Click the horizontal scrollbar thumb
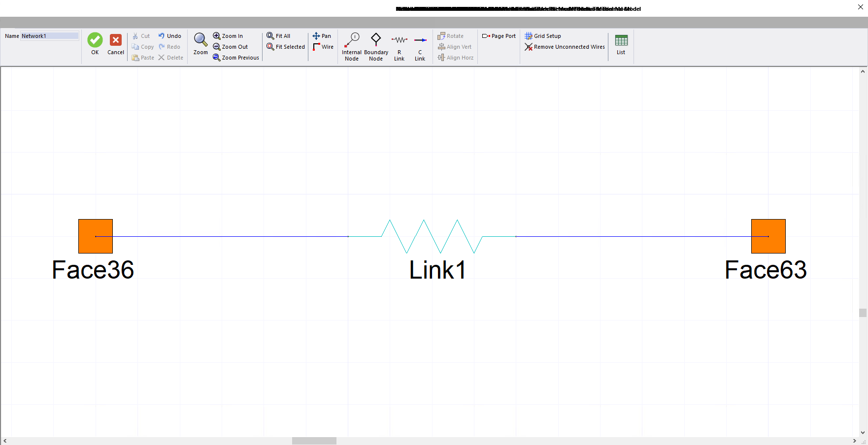Viewport: 868px width, 445px height. tap(314, 441)
